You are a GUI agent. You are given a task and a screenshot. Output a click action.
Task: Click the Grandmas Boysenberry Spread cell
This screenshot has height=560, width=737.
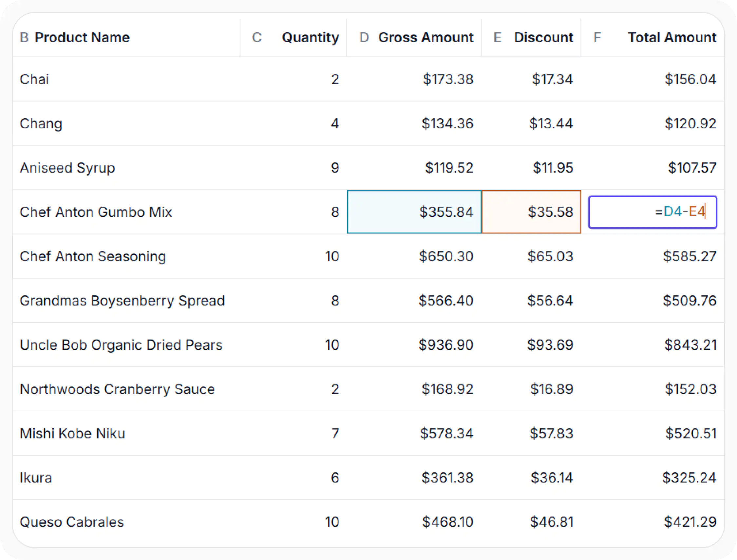126,301
